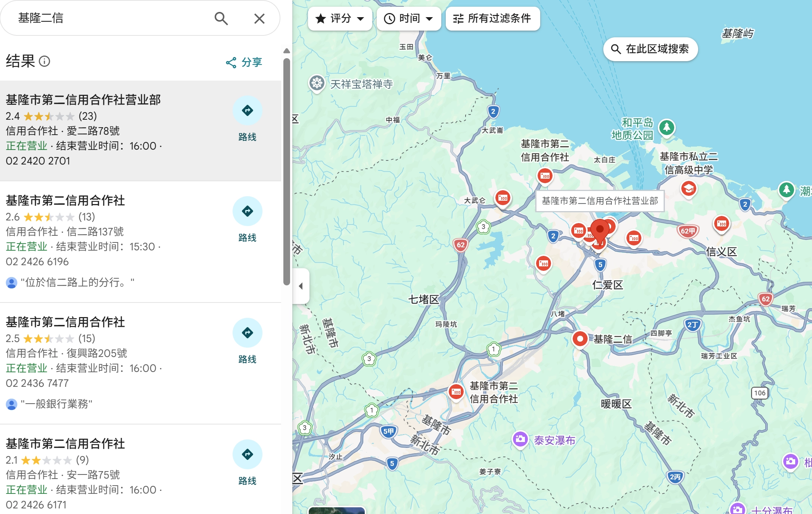The height and width of the screenshot is (514, 812).
Task: Click the review "一般銀行業務"
Action: point(57,404)
